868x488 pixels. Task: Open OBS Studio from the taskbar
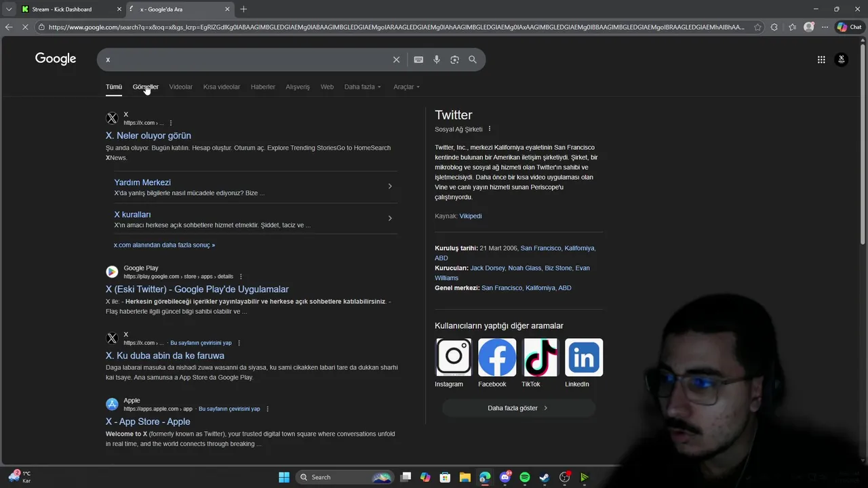[564, 477]
